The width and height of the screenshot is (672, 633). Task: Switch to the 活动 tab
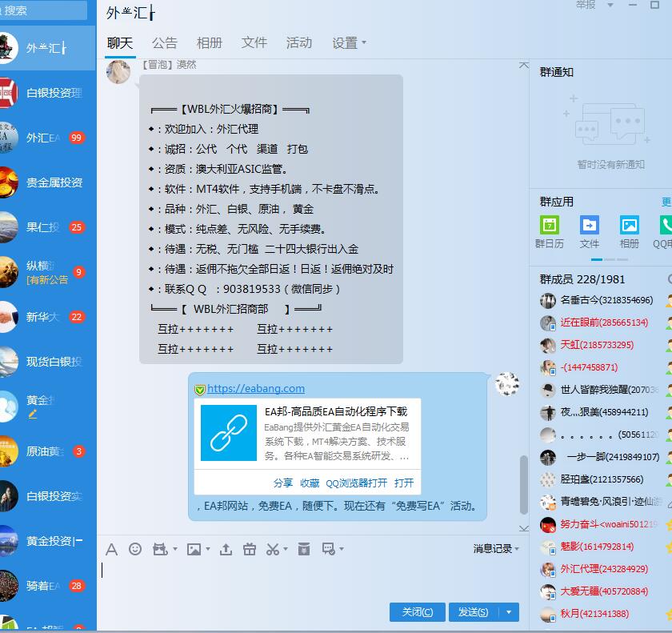click(x=299, y=43)
